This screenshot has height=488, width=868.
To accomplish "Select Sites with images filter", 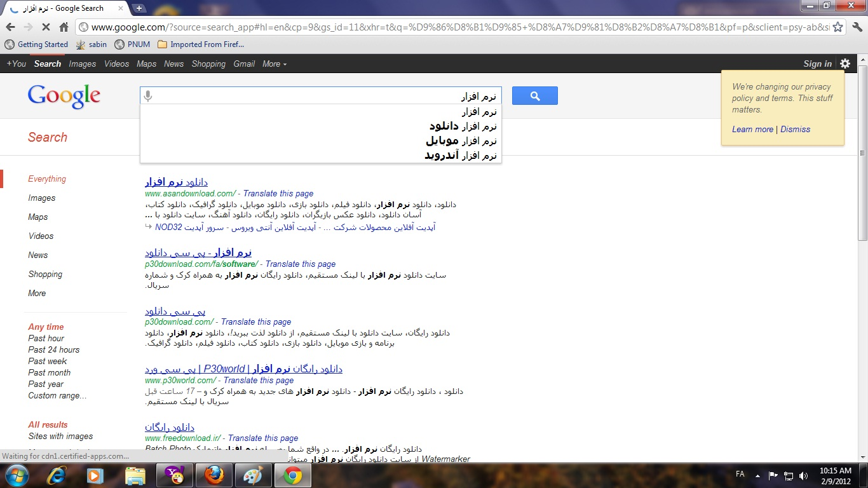I will (60, 436).
